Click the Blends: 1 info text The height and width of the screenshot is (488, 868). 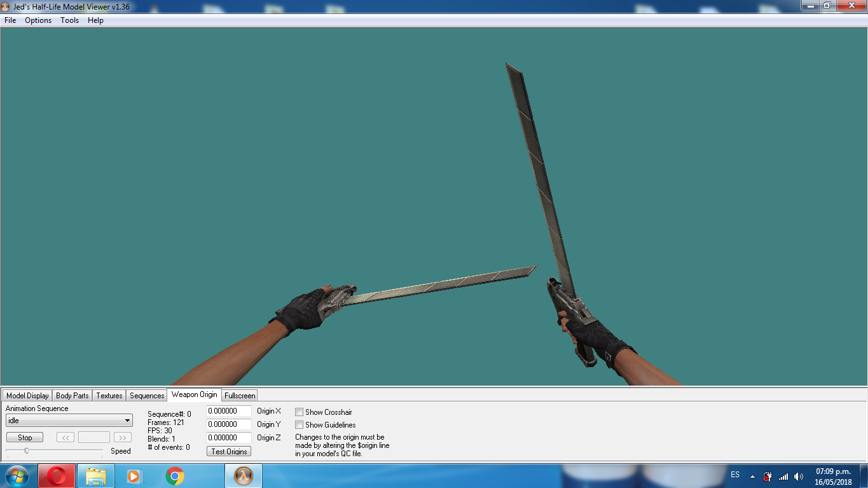[x=162, y=439]
